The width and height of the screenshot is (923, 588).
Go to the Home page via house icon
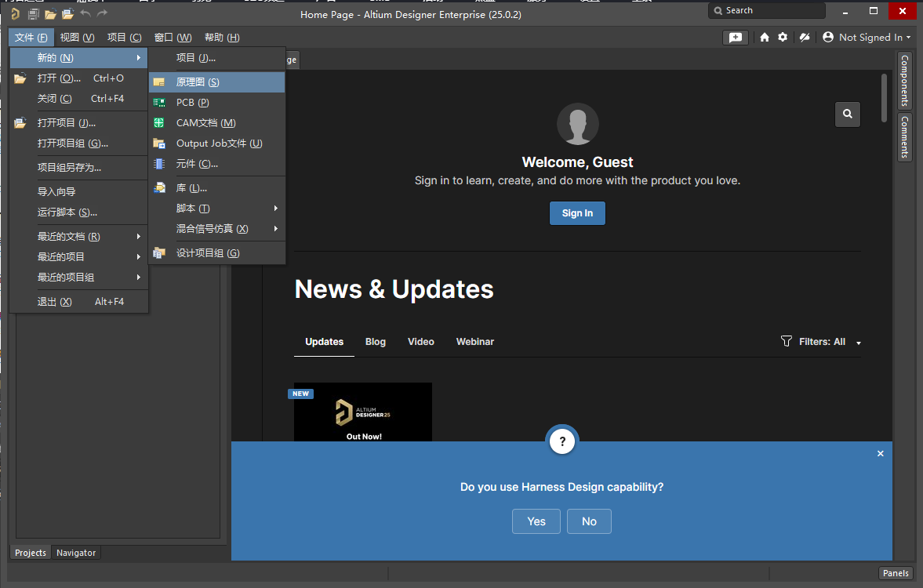pyautogui.click(x=764, y=37)
